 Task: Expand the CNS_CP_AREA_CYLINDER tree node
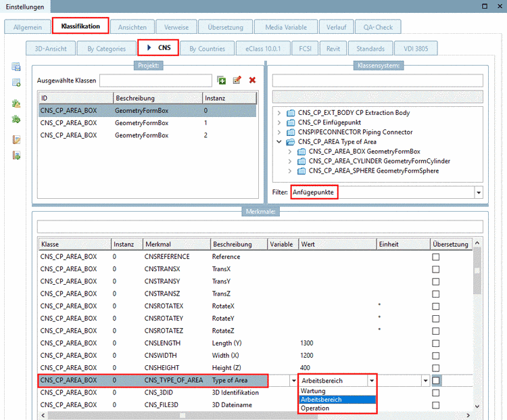pos(291,161)
